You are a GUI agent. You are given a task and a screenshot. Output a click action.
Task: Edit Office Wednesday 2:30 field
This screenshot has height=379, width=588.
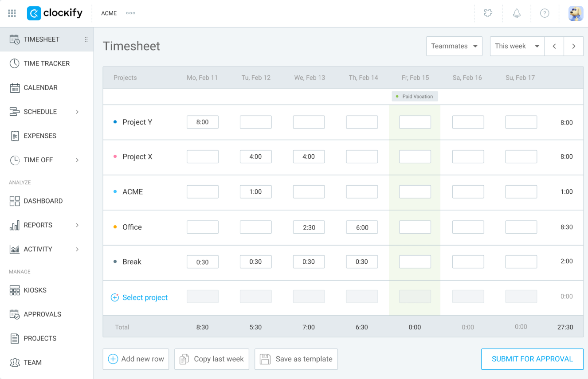(x=309, y=227)
